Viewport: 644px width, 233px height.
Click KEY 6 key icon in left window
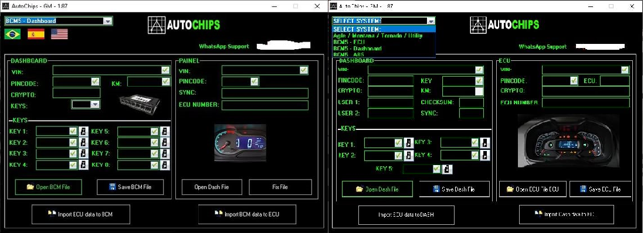coord(165,143)
